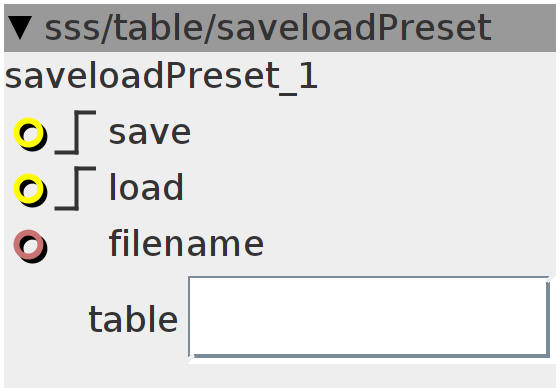560x392 pixels.
Task: Click the pink filename inlet circle
Action: coord(30,246)
